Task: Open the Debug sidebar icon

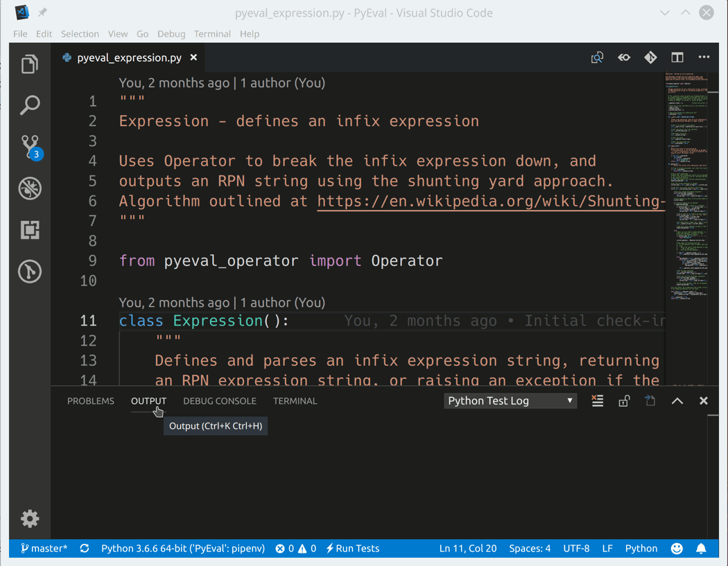Action: 29,188
